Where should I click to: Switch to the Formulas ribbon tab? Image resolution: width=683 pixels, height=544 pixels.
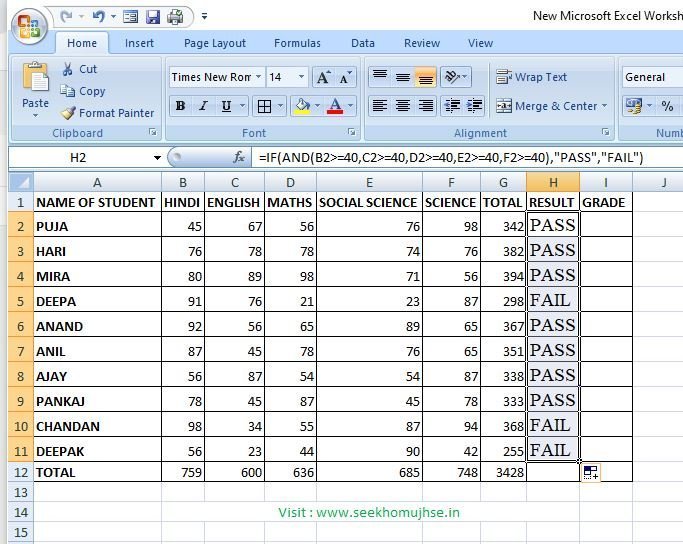(x=297, y=43)
